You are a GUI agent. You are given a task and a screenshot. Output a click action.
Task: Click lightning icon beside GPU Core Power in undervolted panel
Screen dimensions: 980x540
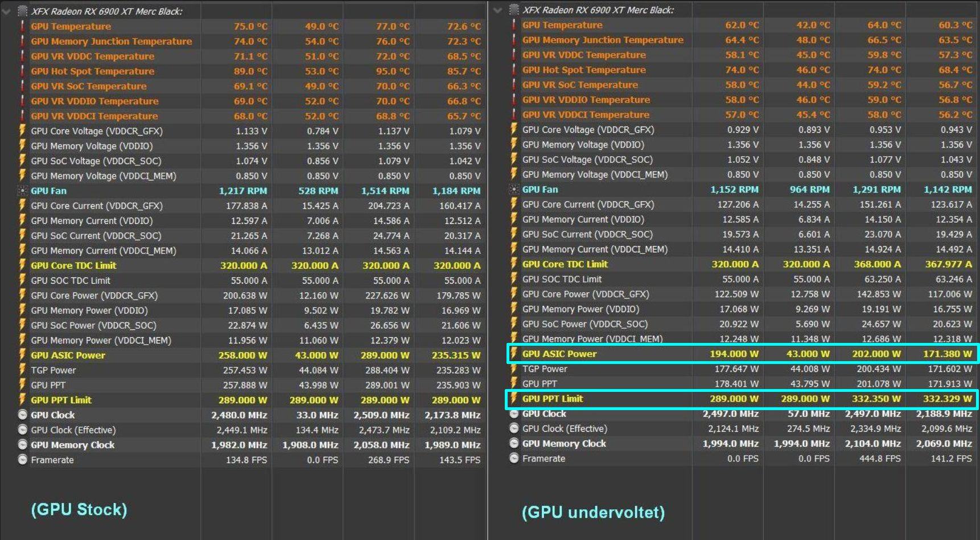click(514, 294)
